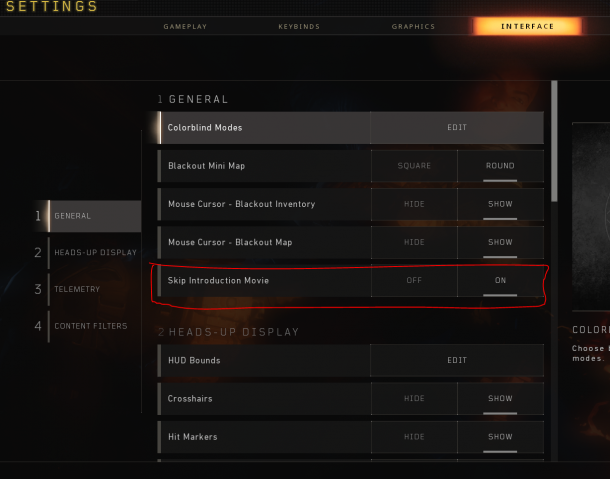Turn Skip Introduction Movie on
The width and height of the screenshot is (610, 479).
[500, 280]
